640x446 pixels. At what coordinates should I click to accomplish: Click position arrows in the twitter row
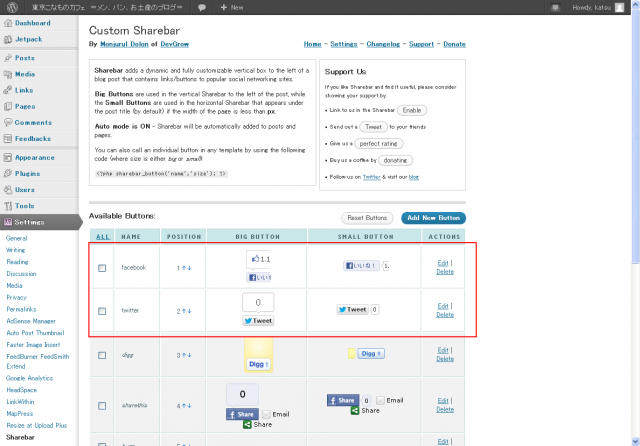(x=187, y=311)
